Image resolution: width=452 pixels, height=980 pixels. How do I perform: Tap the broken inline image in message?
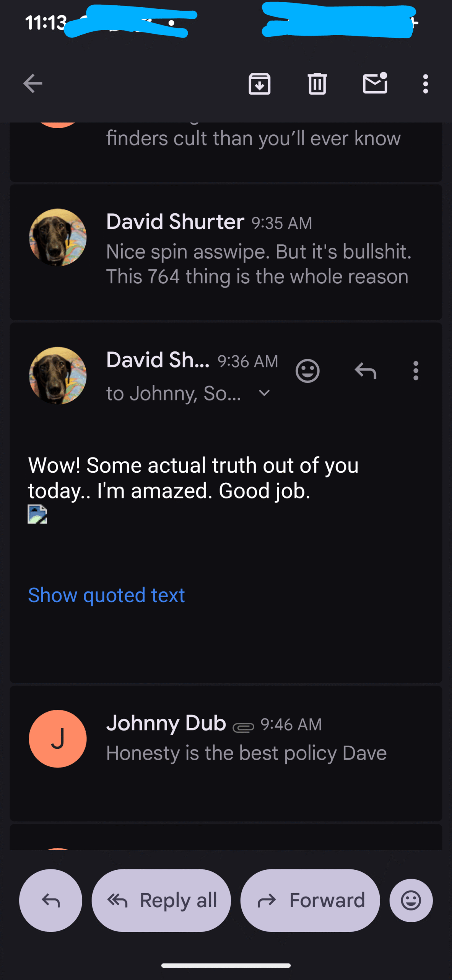37,514
